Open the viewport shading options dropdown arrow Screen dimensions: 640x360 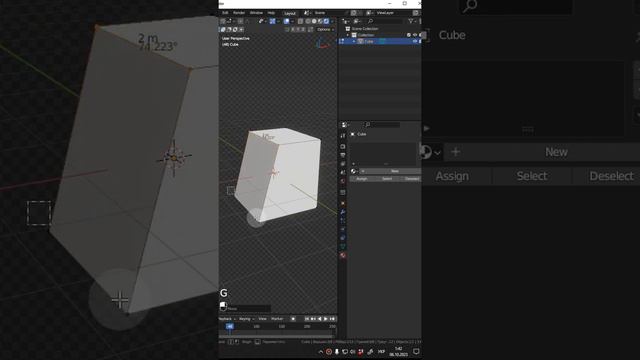click(332, 21)
